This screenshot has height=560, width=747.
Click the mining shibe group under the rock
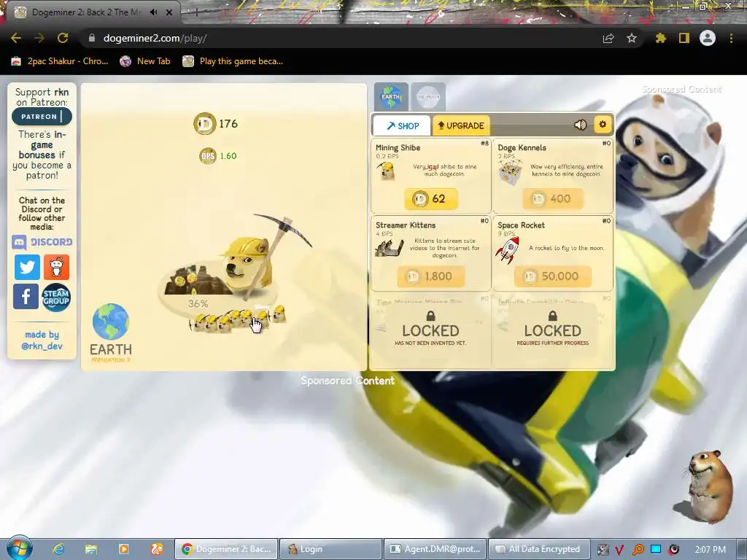tap(237, 319)
